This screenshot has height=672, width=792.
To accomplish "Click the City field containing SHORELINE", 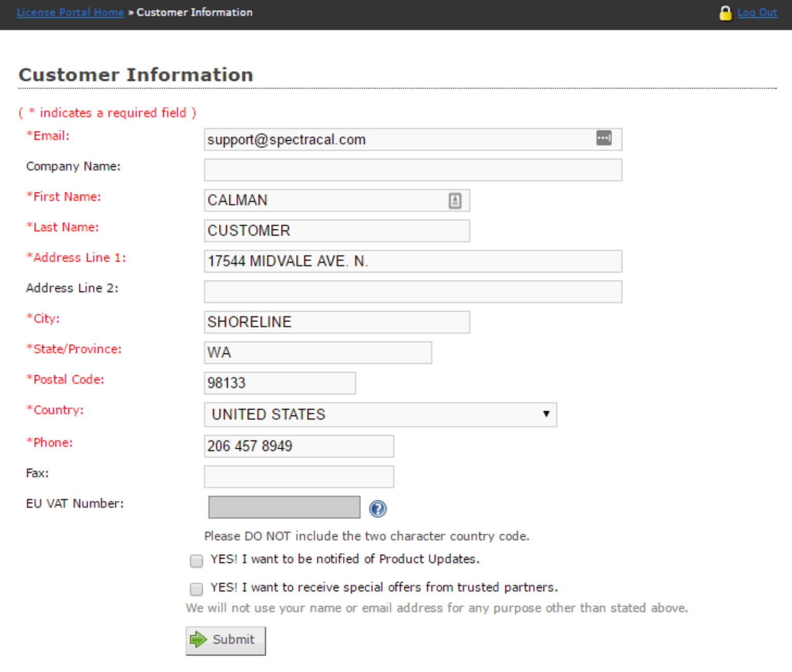I will pos(337,322).
